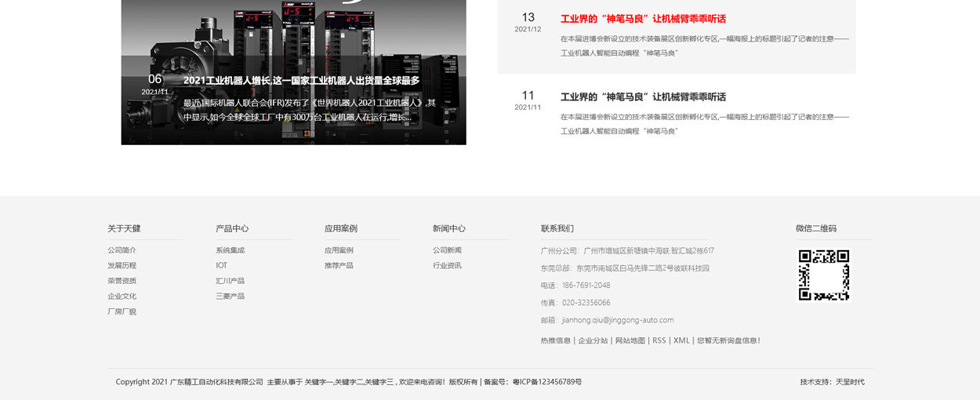Open 行业资讯 footer link
Image resolution: width=980 pixels, height=400 pixels.
pyautogui.click(x=447, y=266)
